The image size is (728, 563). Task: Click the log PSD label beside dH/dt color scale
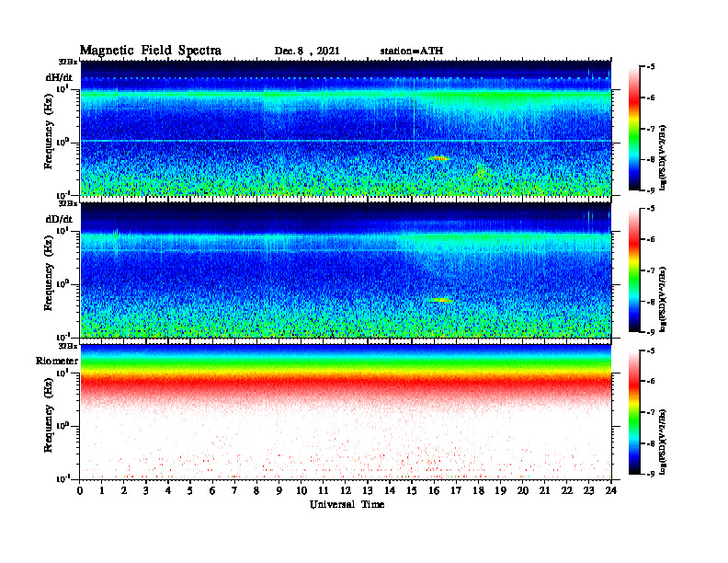coord(663,157)
